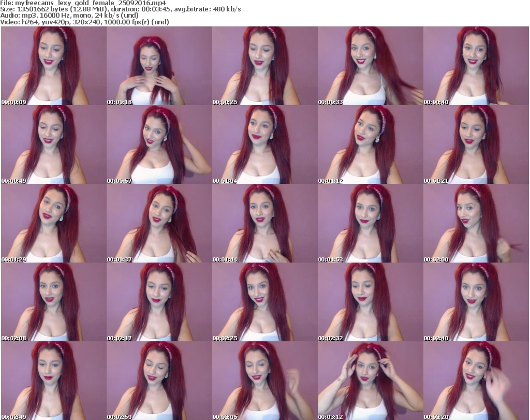Select the thumbnail frame stamped 00:01:37
The height and width of the screenshot is (420, 530).
click(159, 224)
